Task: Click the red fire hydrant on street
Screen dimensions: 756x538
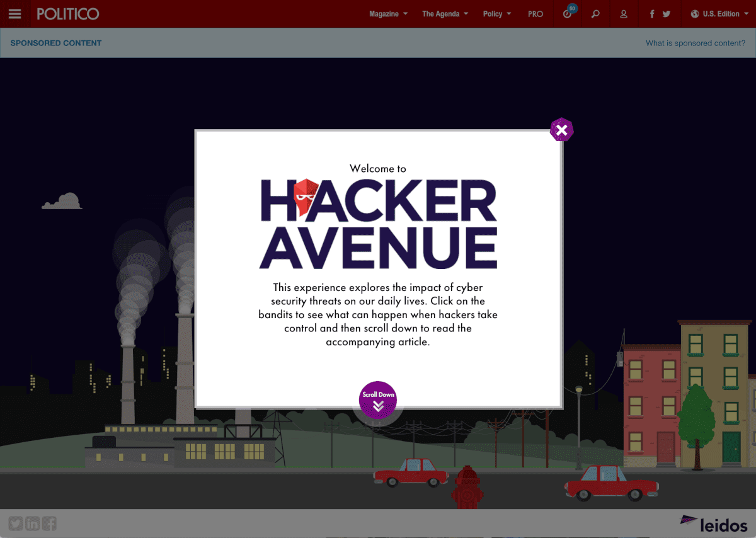Action: pyautogui.click(x=467, y=486)
